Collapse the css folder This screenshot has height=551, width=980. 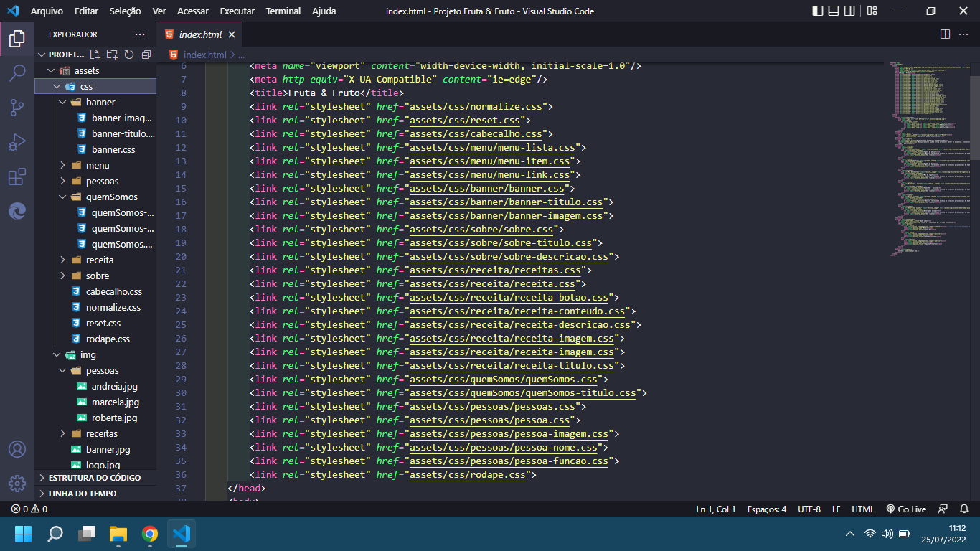point(95,86)
